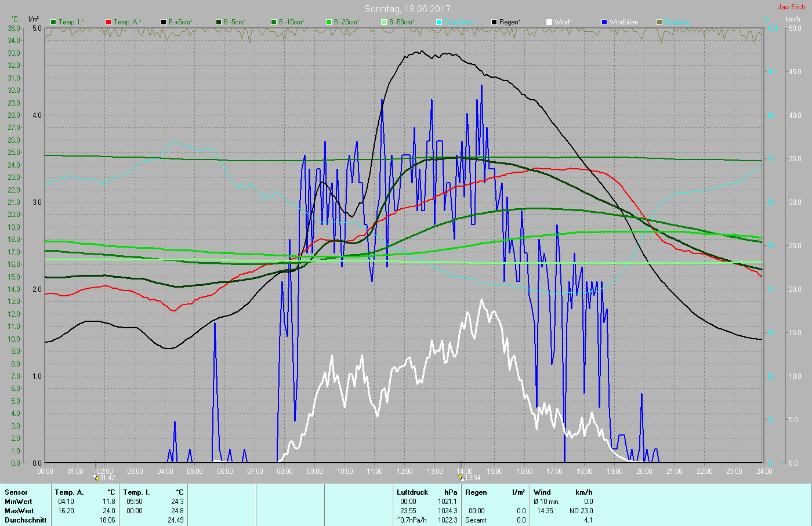Click the olive legend swatch at far right
Screen dimensions: 812x526
[x=659, y=22]
